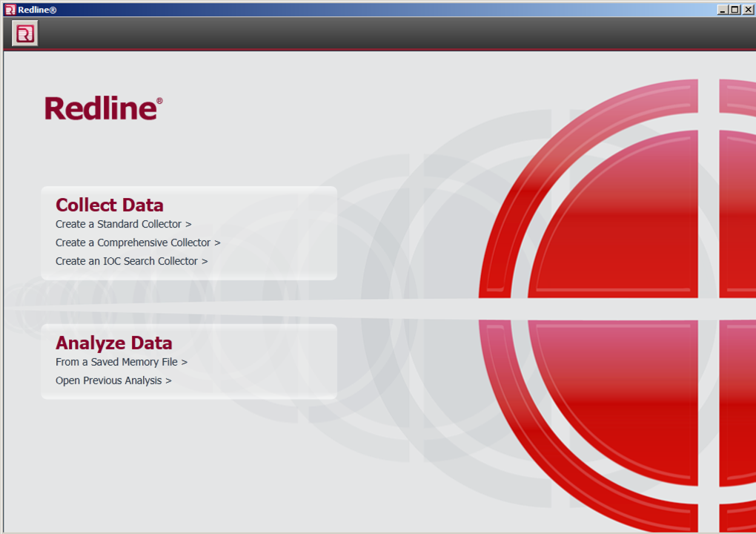Minimize the Redline window
This screenshot has height=534, width=756.
point(722,10)
